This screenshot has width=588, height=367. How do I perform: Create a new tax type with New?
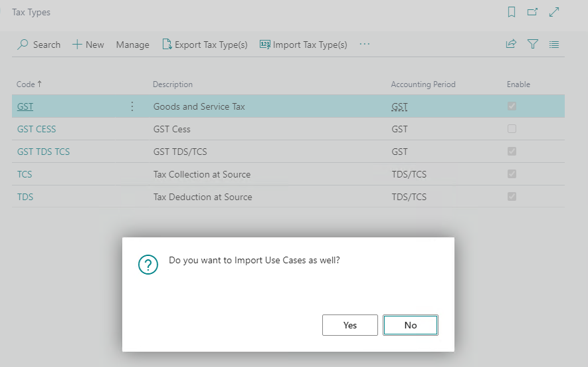pyautogui.click(x=88, y=45)
